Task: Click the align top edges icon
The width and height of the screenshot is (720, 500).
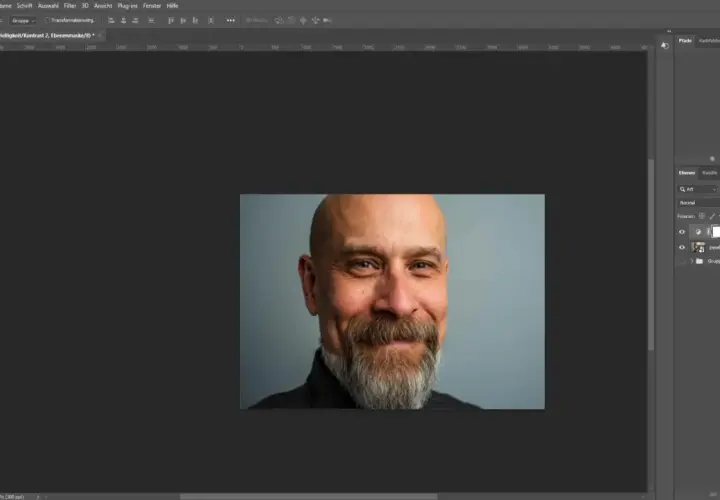Action: (x=171, y=20)
